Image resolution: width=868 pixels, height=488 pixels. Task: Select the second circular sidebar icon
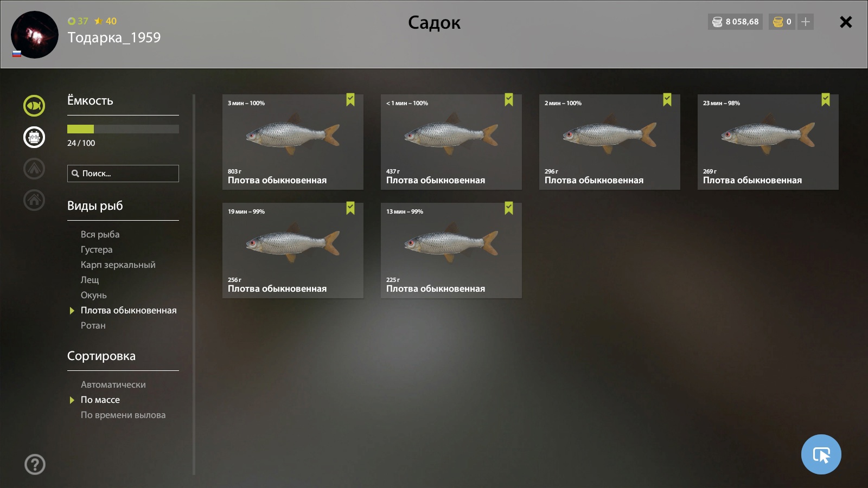click(34, 137)
